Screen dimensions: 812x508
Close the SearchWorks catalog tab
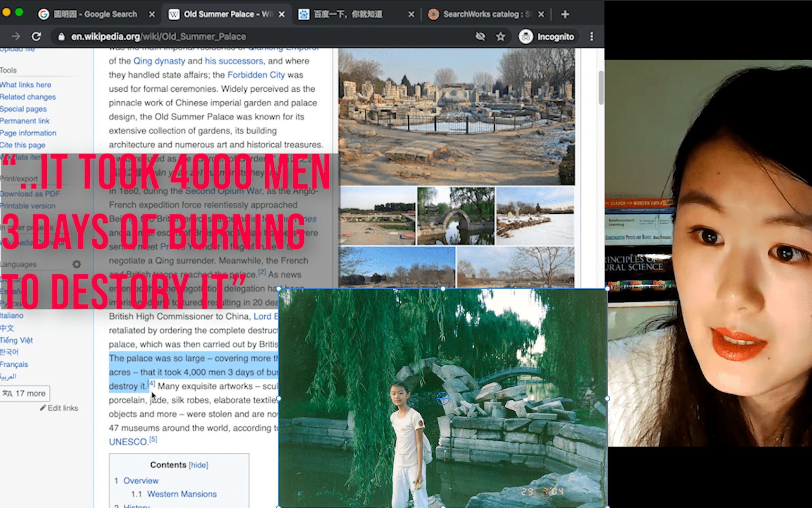(x=541, y=14)
